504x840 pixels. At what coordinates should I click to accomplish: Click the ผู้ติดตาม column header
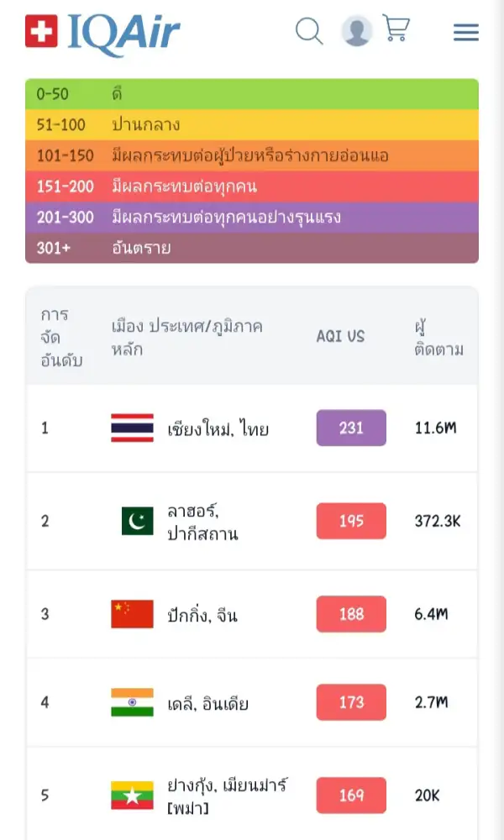438,338
